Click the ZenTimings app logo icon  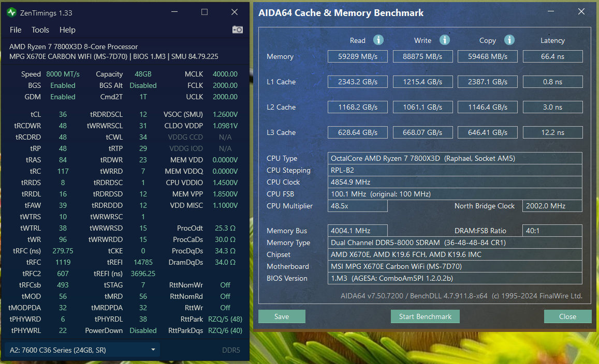(x=11, y=12)
